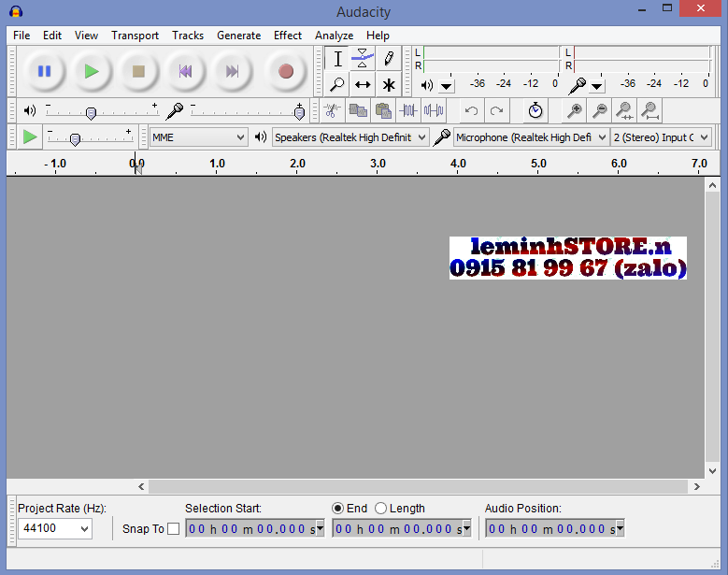
Task: Open the Edit menu
Action: tap(52, 36)
